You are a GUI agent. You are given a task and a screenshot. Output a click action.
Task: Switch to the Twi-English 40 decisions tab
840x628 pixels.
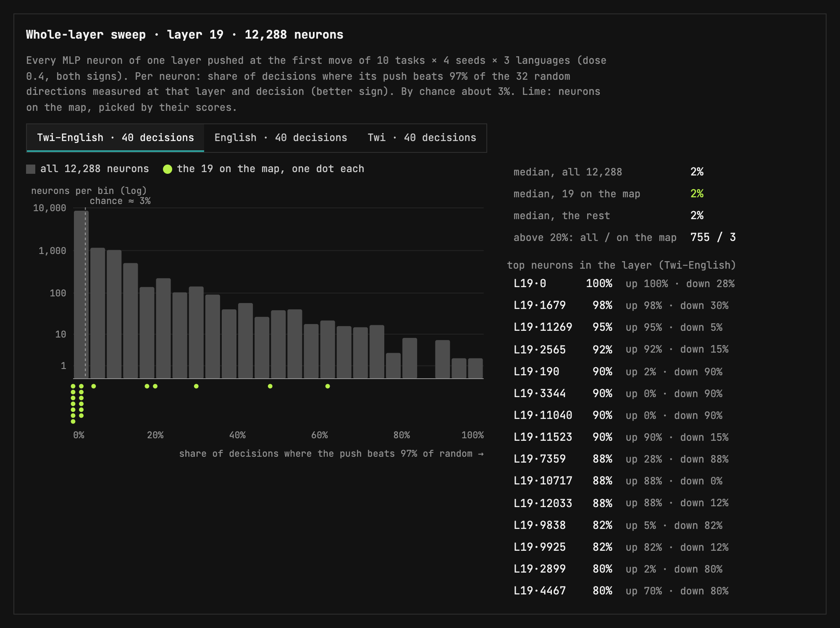[x=115, y=138]
